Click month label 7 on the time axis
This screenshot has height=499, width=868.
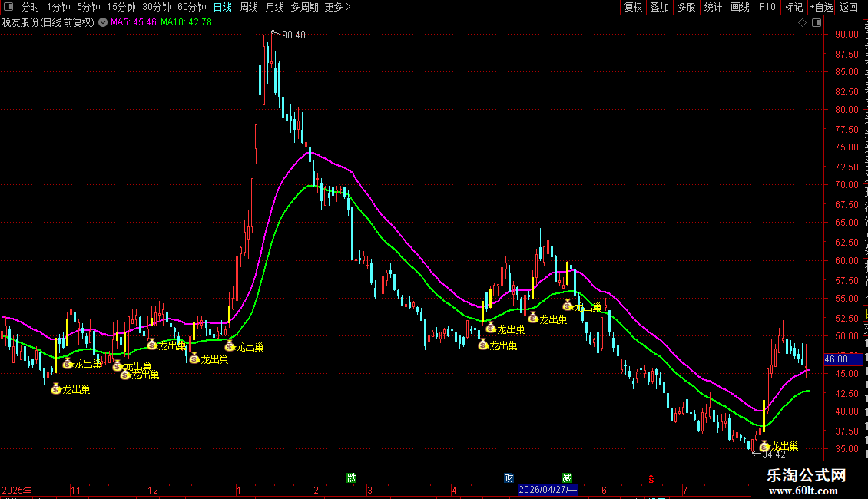[x=685, y=490]
